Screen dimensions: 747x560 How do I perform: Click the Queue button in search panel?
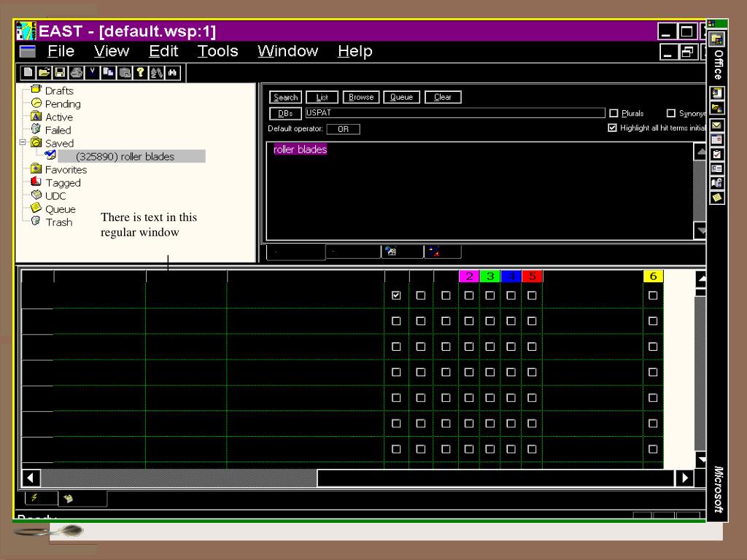tap(402, 97)
